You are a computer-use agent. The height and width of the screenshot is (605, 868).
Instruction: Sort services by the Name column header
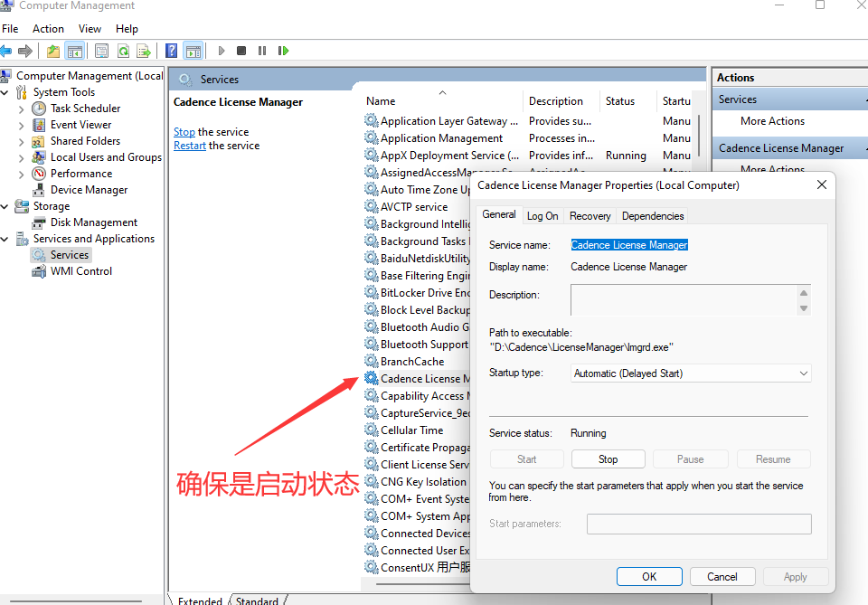(x=381, y=101)
